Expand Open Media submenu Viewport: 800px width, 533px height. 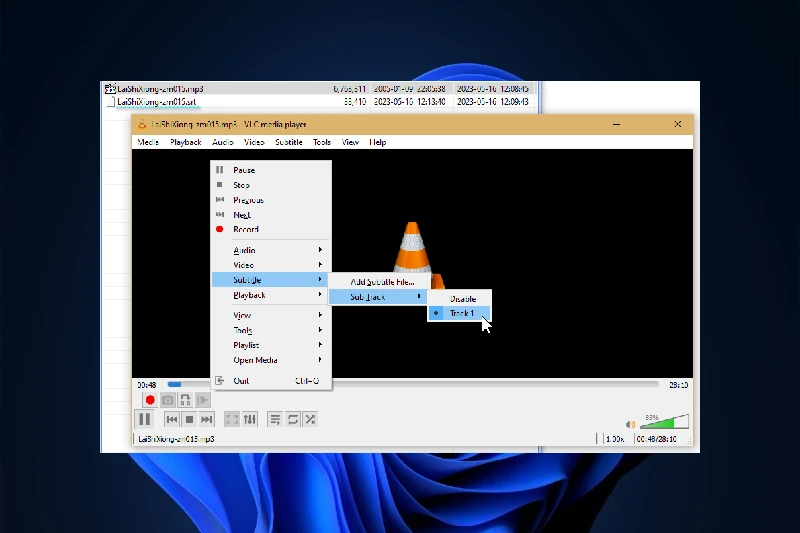(271, 360)
